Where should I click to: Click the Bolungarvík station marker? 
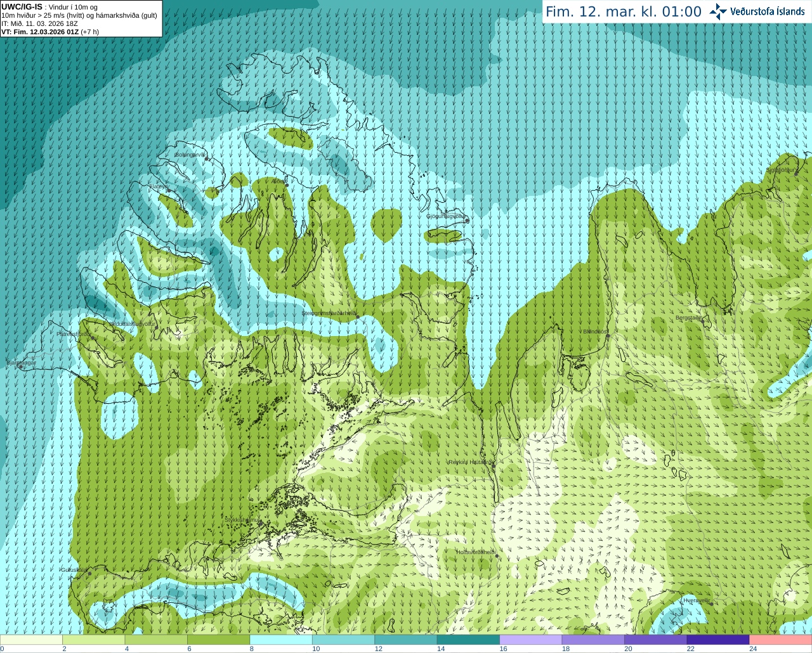pyautogui.click(x=207, y=158)
